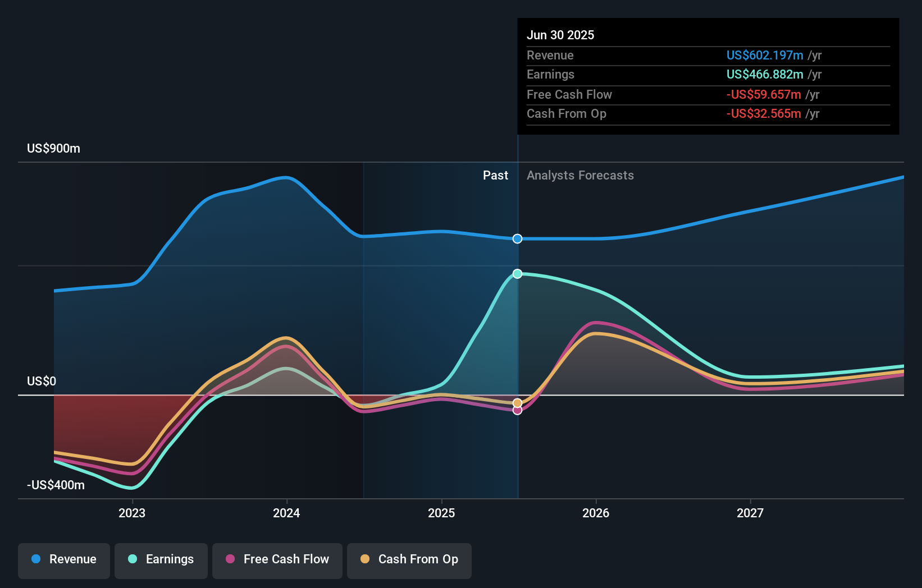Expand details for the Earnings tooltip row

click(550, 74)
